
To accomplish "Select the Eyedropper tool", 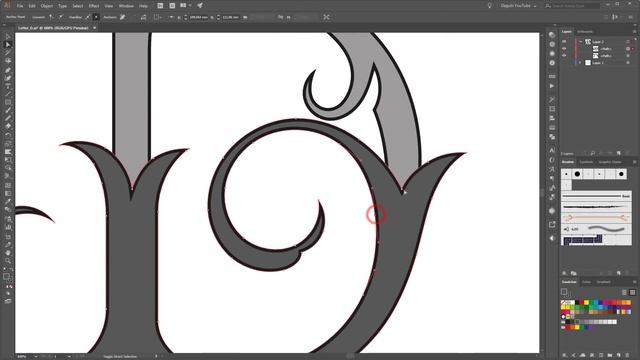I will point(8,201).
